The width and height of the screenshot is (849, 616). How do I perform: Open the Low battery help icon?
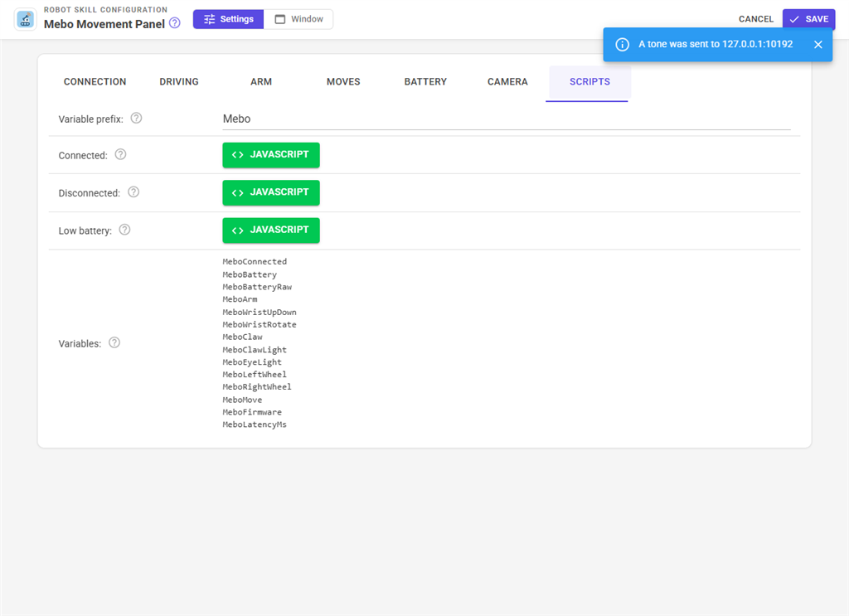tap(124, 230)
